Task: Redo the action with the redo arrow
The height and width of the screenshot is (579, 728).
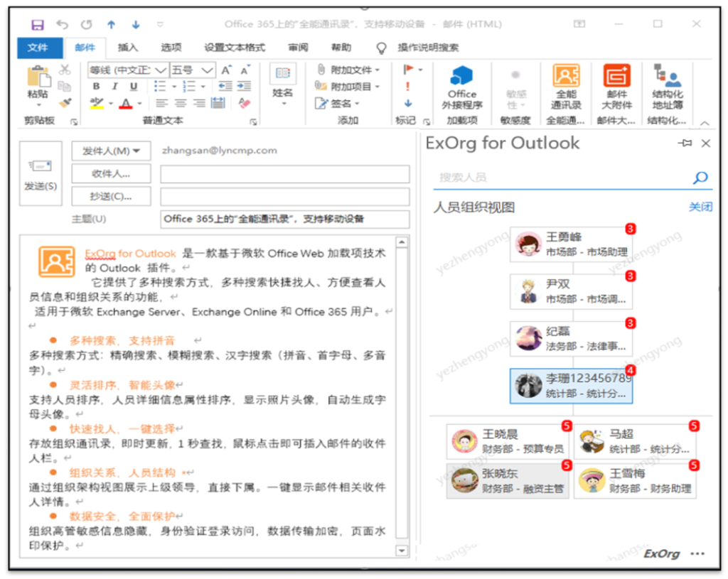Action: 86,24
